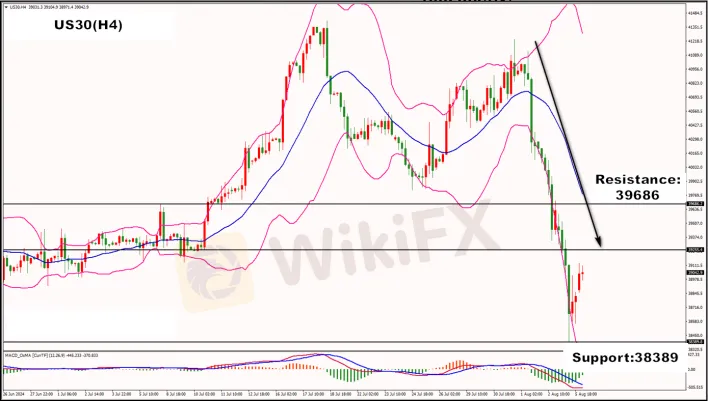Click the 40032.0 price axis label

point(694,167)
